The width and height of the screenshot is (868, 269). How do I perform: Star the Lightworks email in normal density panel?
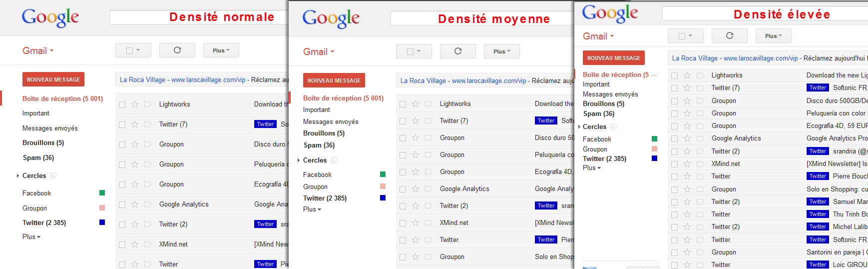(134, 104)
